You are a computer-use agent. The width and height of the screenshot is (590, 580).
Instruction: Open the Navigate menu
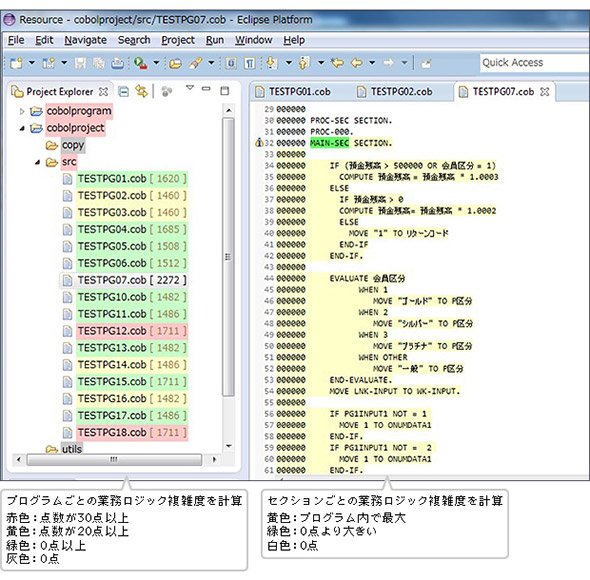point(85,40)
